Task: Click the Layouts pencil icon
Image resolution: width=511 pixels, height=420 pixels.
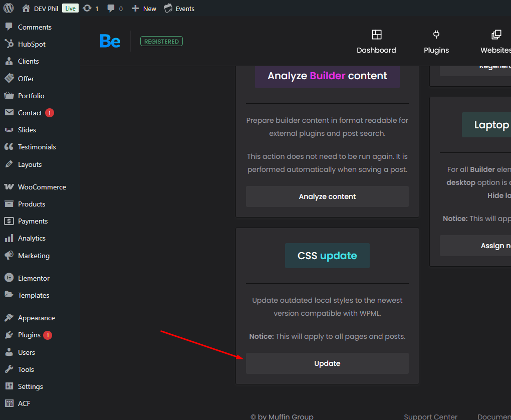Action: (x=9, y=164)
